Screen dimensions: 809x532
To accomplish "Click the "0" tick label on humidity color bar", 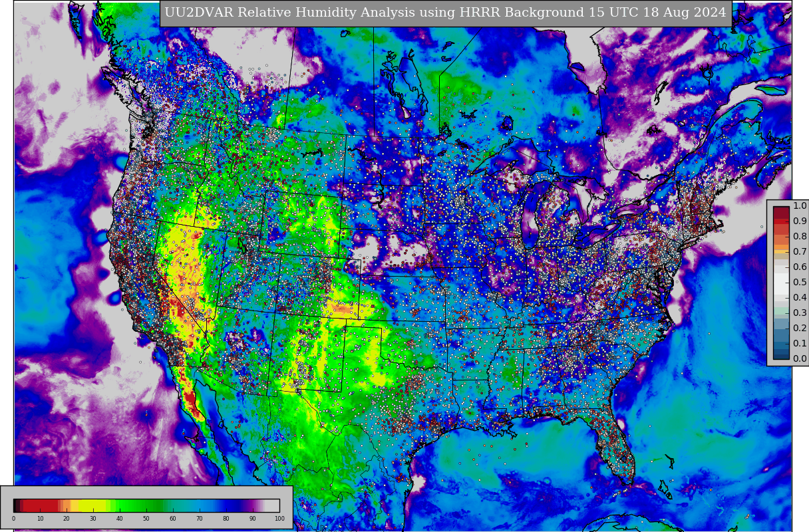I will [13, 519].
